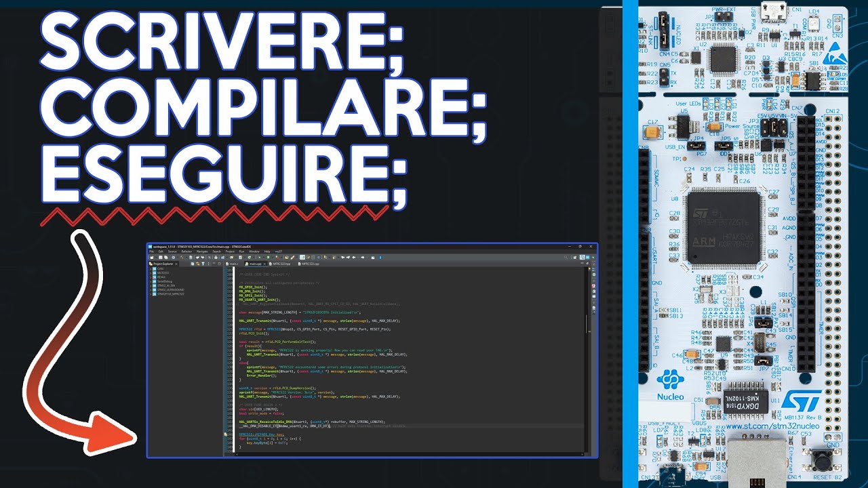Click the Outline icon in right trim
Image resolution: width=868 pixels, height=488 pixels.
(x=594, y=270)
